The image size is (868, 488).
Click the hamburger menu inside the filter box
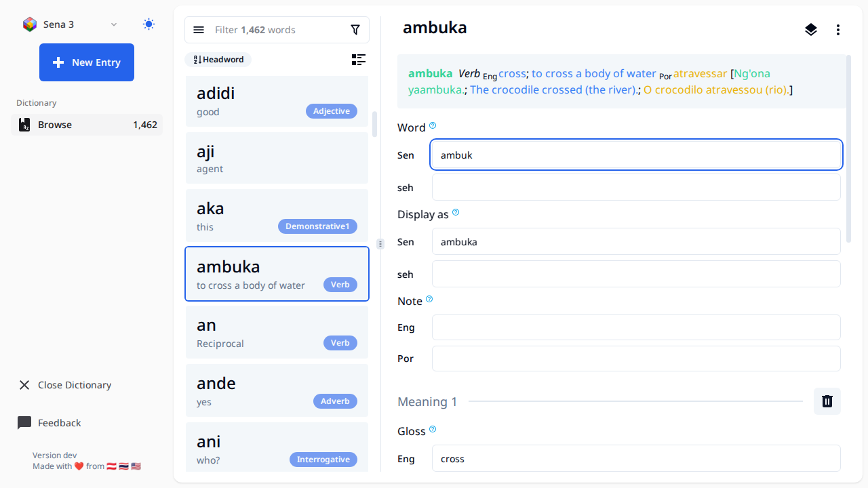point(199,30)
